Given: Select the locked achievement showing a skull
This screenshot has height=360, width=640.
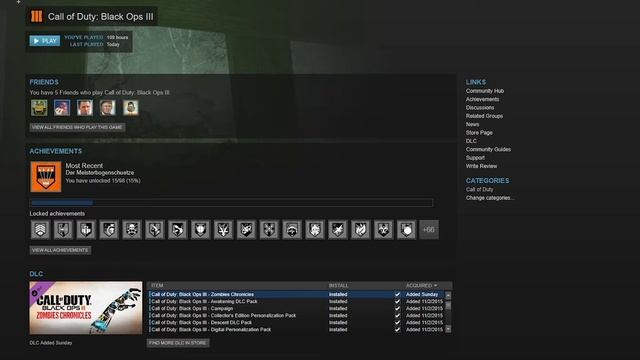Looking at the screenshot, I should pos(132,230).
